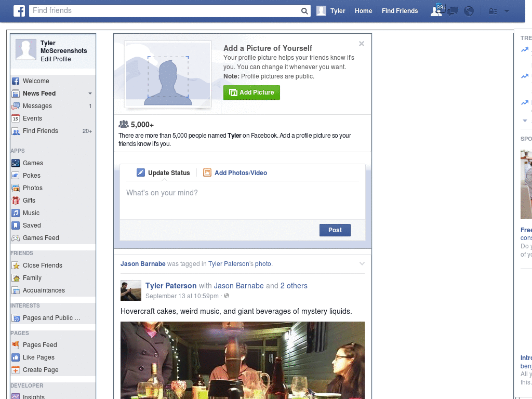532x399 pixels.
Task: Click the Insights chart icon
Action: pos(16,396)
